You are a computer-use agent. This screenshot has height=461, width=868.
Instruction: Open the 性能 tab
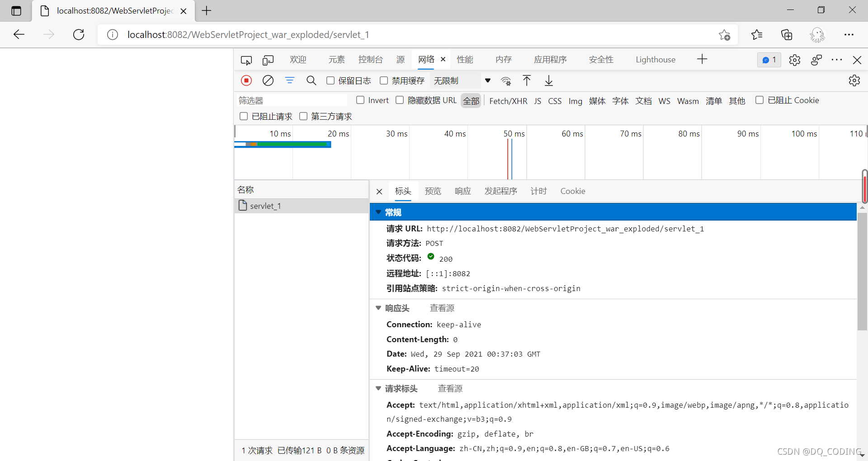click(465, 60)
